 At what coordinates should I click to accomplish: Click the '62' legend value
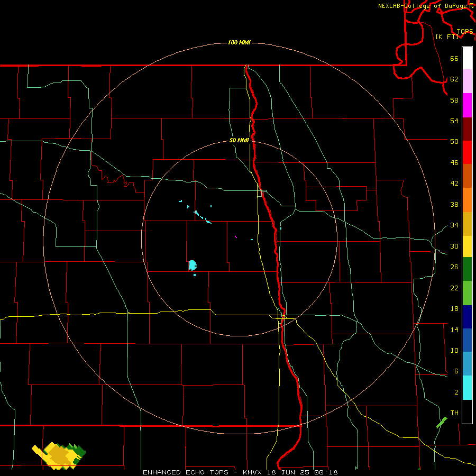[x=454, y=79]
